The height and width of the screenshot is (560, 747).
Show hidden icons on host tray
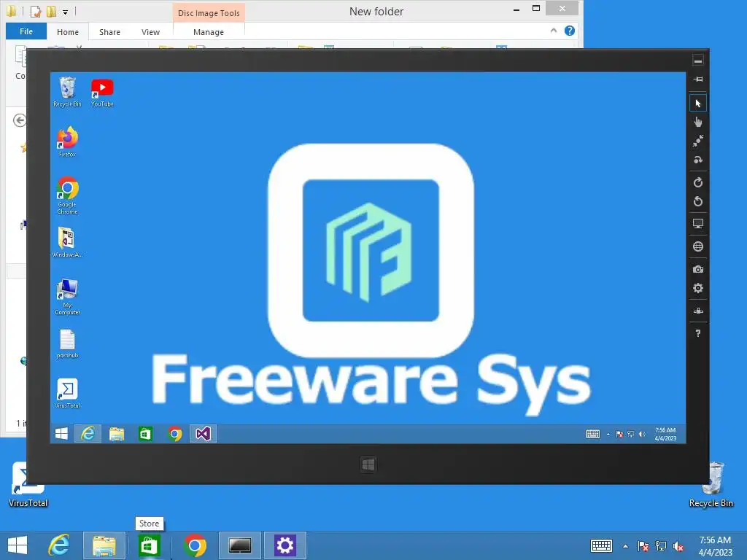click(625, 546)
